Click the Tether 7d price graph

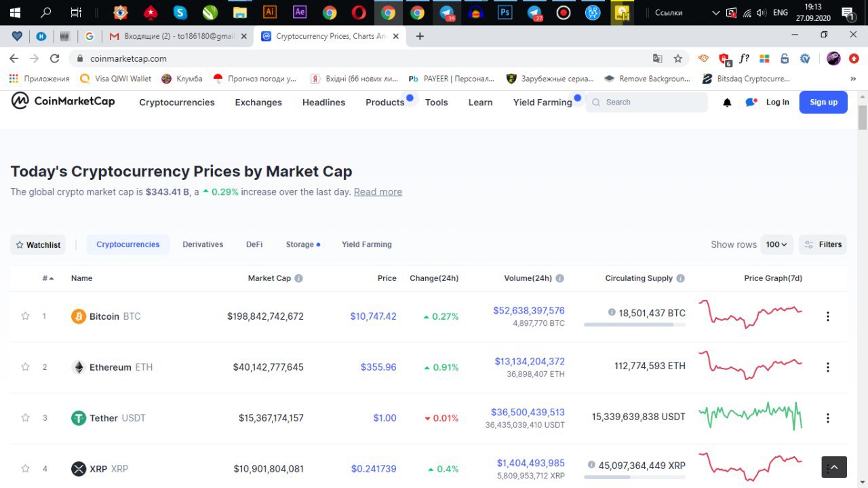(x=751, y=415)
